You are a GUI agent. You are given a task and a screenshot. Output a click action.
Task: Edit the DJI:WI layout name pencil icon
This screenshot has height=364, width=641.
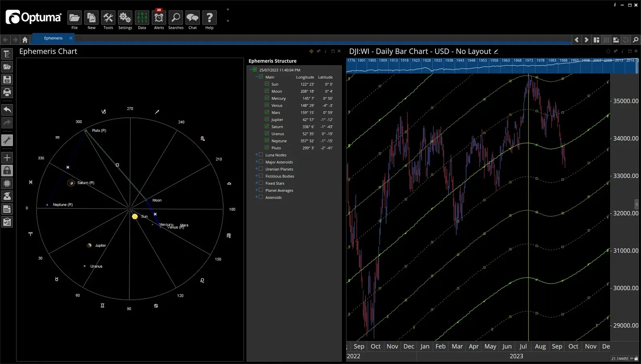(496, 51)
